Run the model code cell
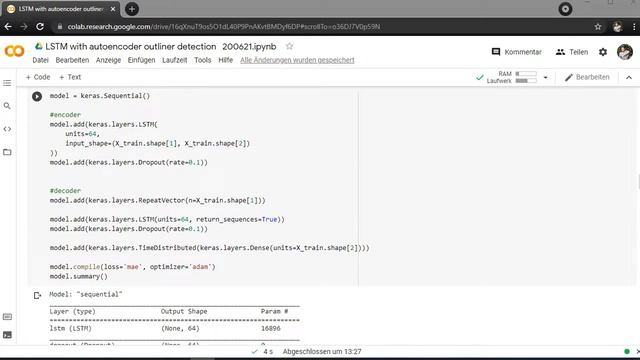 [37, 96]
